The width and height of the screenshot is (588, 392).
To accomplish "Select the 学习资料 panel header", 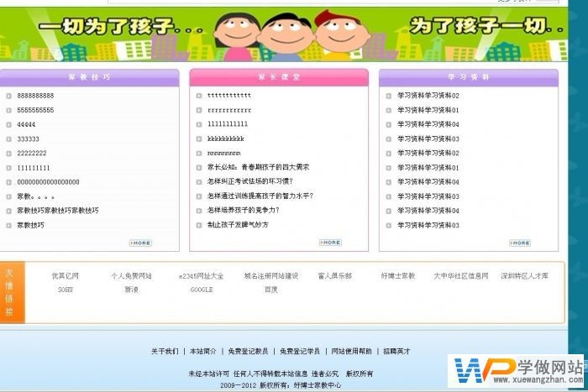I will 469,76.
